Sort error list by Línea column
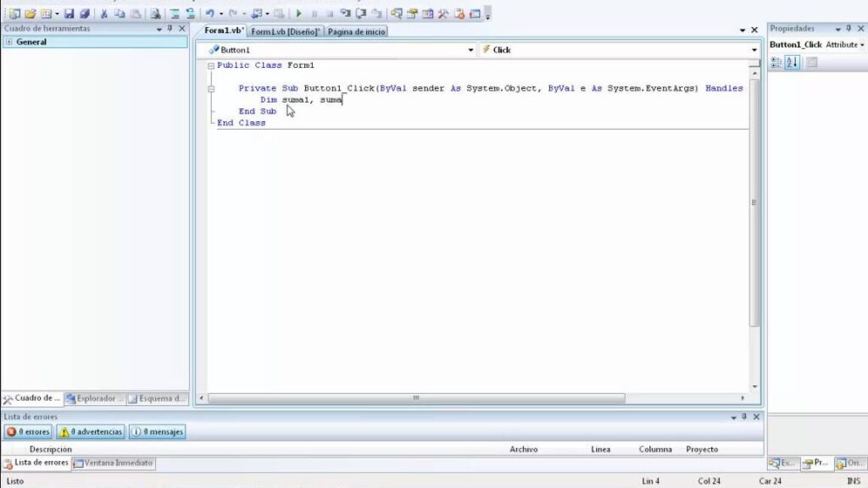The width and height of the screenshot is (868, 488). click(x=601, y=449)
